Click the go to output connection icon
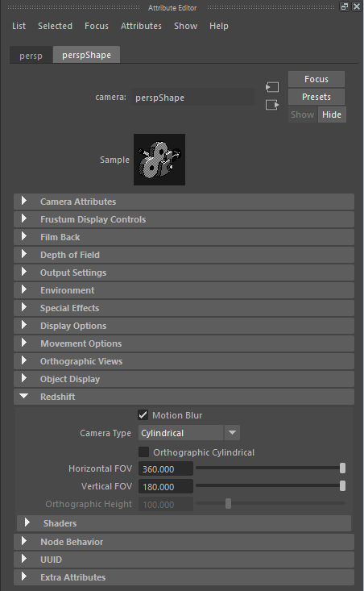This screenshot has width=364, height=591. click(271, 105)
